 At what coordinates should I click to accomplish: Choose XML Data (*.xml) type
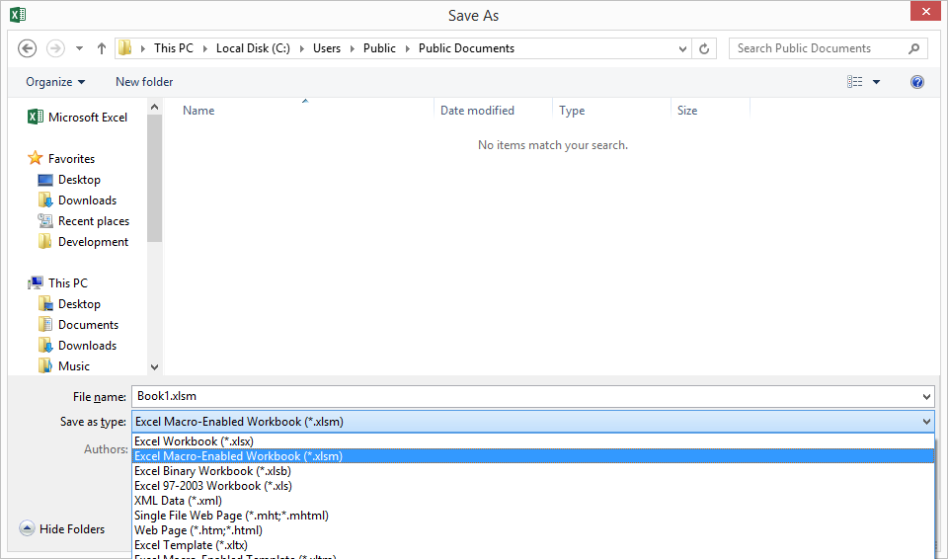pyautogui.click(x=532, y=501)
